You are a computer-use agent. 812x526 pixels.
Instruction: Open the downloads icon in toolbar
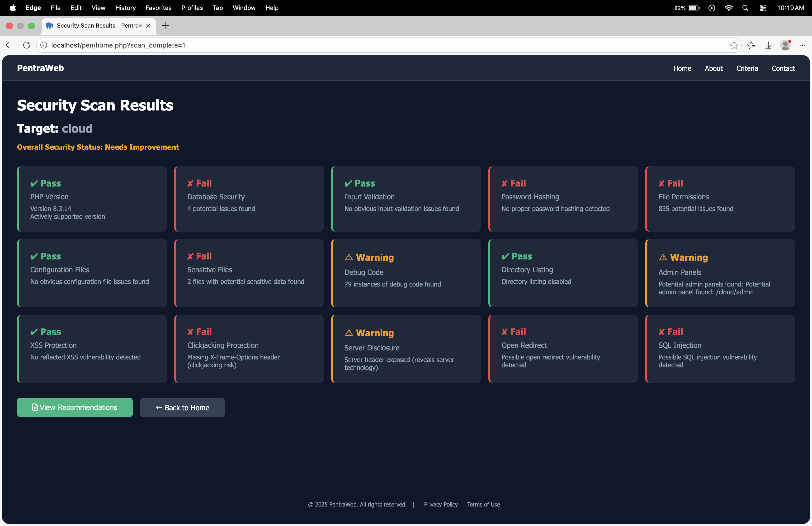tap(768, 45)
